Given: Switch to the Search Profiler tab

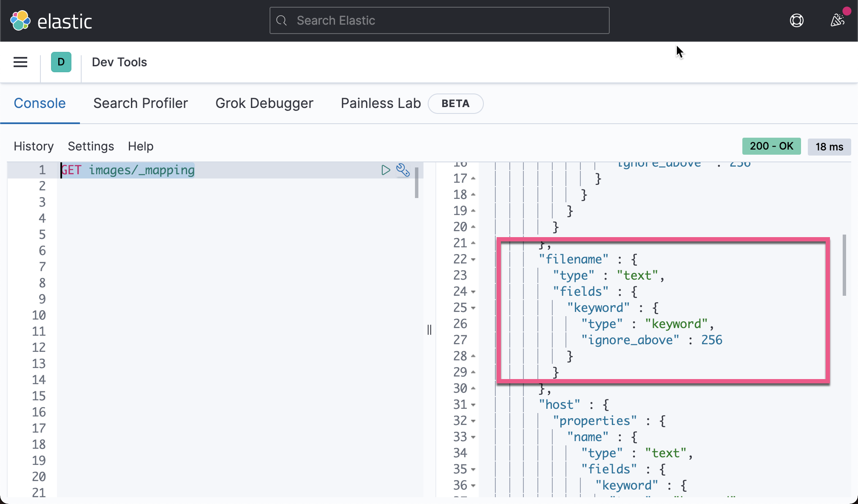Looking at the screenshot, I should click(141, 103).
